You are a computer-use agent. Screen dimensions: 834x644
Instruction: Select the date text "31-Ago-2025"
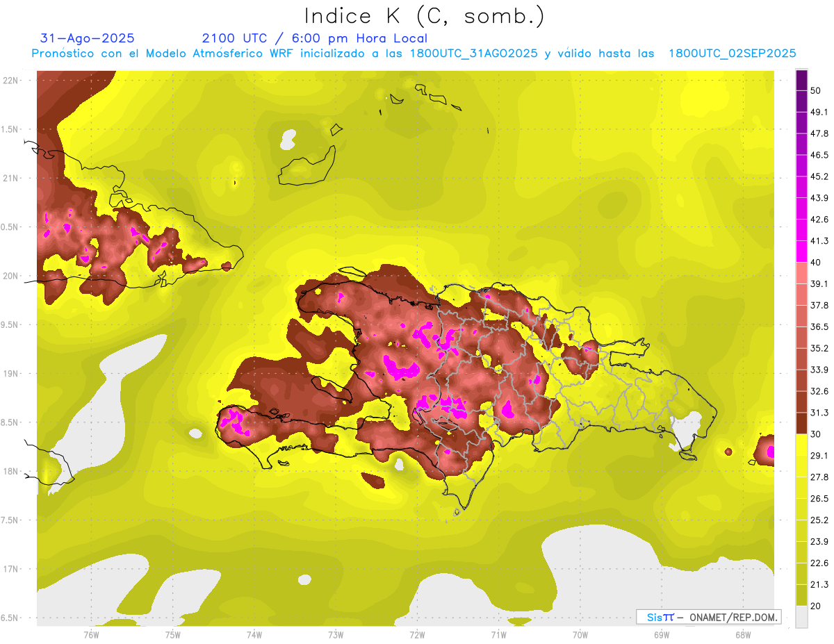88,38
